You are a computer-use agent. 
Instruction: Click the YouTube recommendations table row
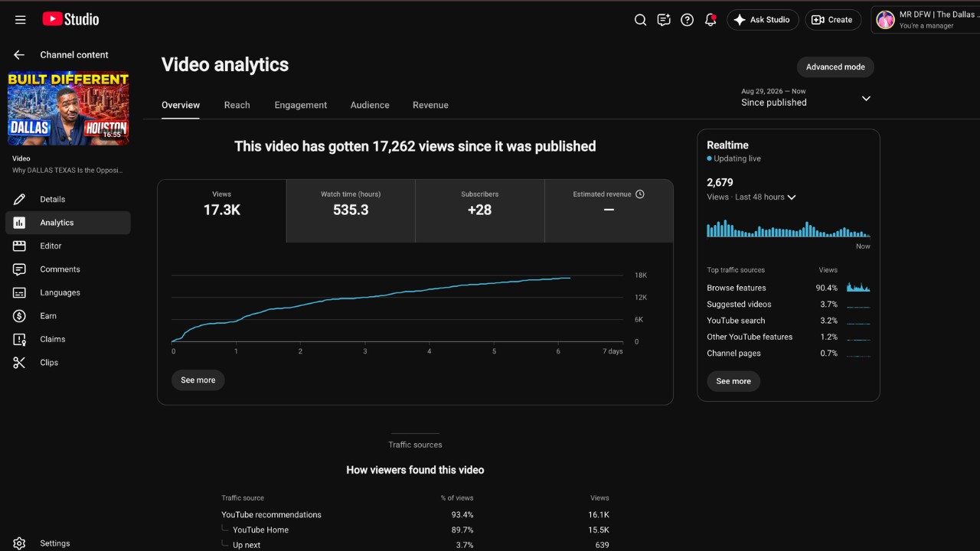pyautogui.click(x=416, y=515)
